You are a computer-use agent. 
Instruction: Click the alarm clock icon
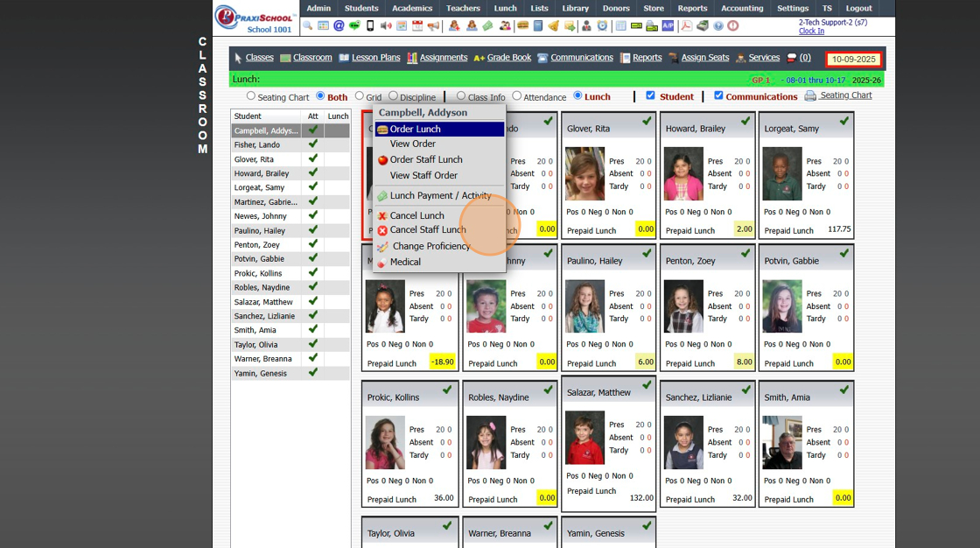[x=603, y=25]
